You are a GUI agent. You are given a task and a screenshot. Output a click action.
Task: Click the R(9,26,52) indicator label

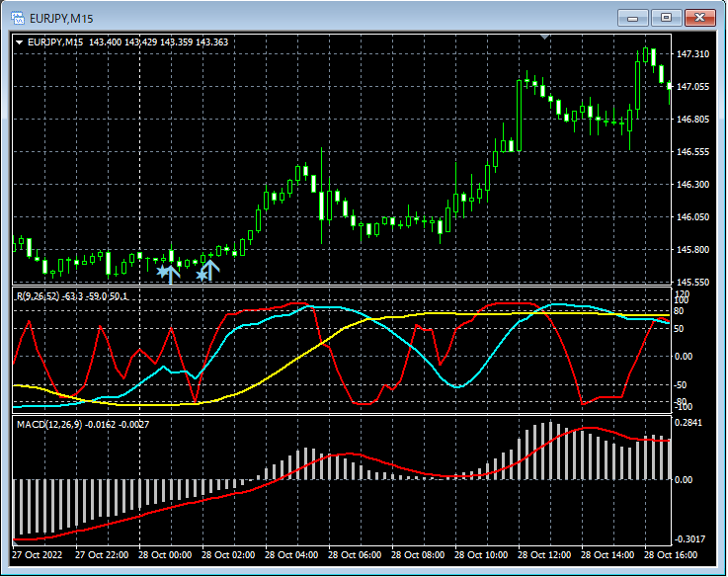pos(37,296)
